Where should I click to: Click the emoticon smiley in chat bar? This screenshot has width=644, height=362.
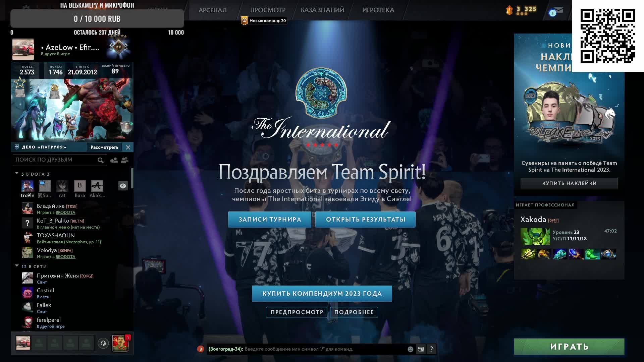click(x=410, y=349)
